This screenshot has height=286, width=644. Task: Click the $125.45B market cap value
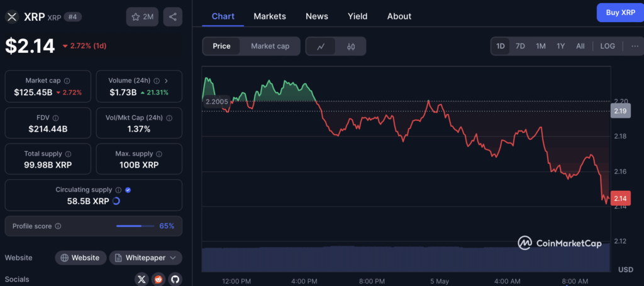pyautogui.click(x=33, y=92)
